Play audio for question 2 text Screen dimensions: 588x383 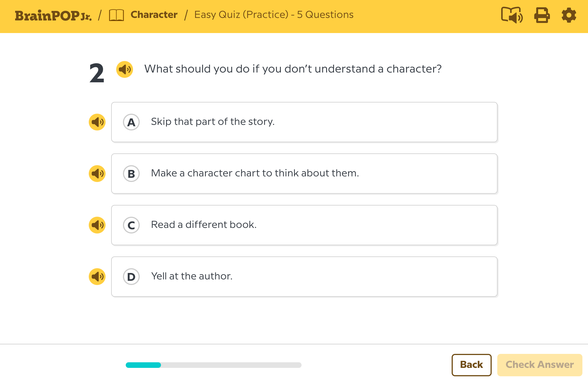click(125, 69)
